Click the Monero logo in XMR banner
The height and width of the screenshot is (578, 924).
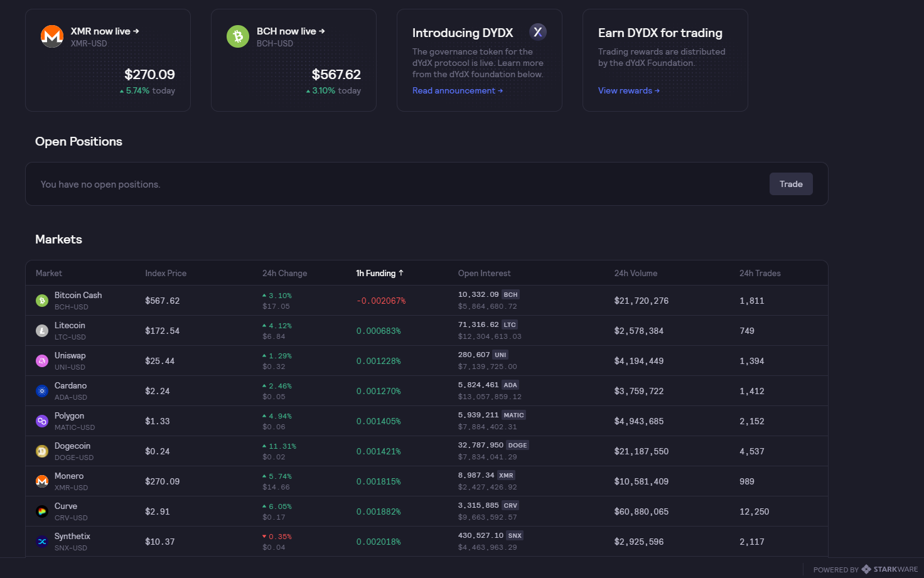pyautogui.click(x=52, y=36)
